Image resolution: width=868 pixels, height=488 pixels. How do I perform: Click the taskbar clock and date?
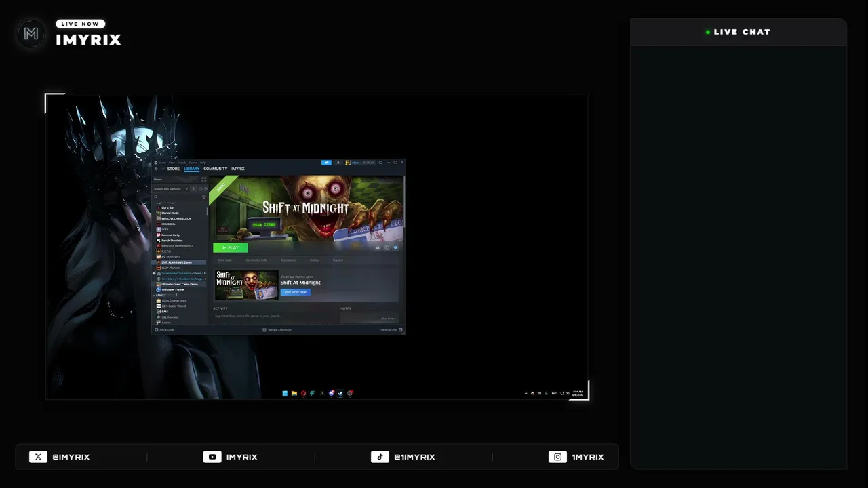click(x=578, y=393)
